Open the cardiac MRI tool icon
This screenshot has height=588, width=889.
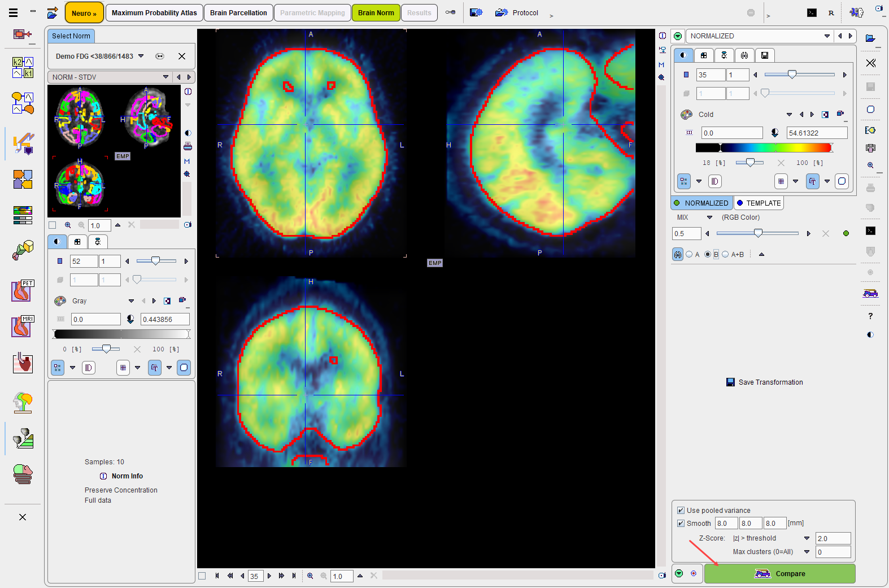23,326
